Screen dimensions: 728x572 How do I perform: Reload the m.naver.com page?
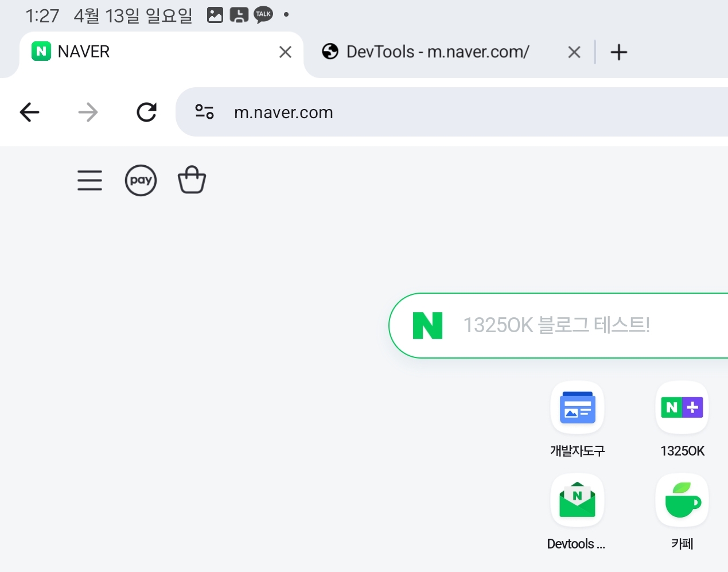[x=146, y=112]
